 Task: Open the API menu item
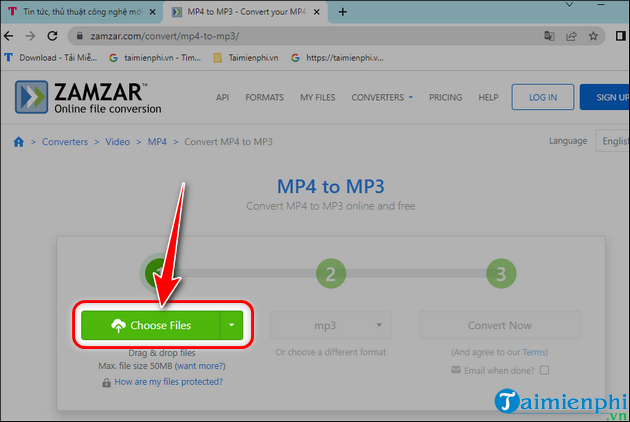pos(222,97)
